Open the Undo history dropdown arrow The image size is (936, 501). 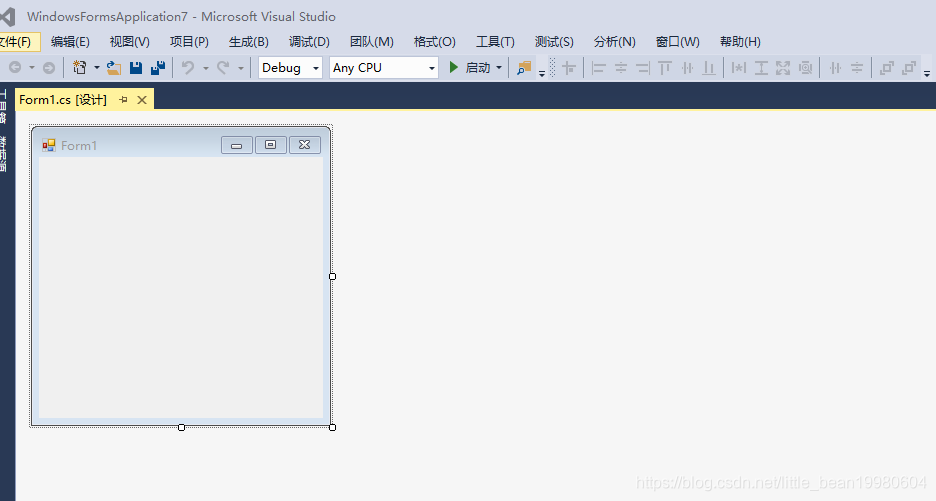coord(205,68)
